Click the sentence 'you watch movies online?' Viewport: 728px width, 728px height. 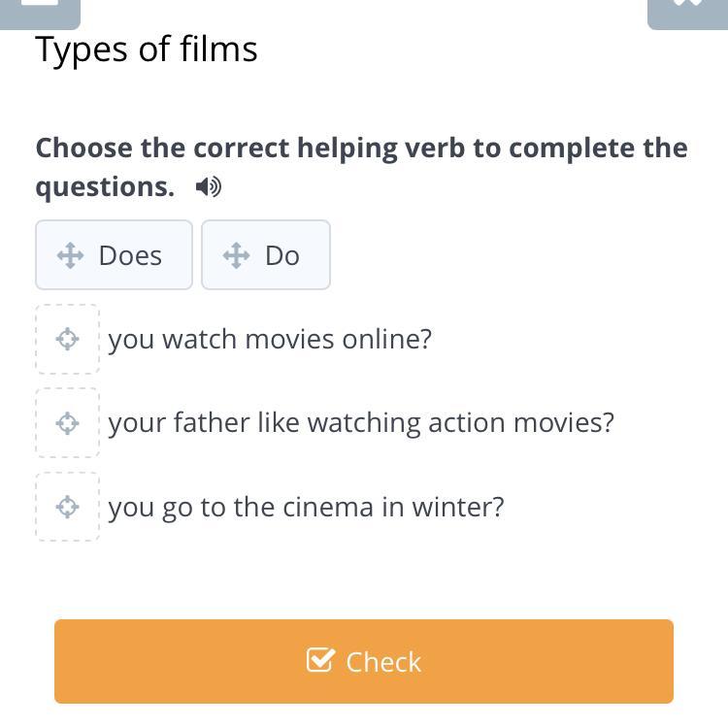(x=270, y=339)
